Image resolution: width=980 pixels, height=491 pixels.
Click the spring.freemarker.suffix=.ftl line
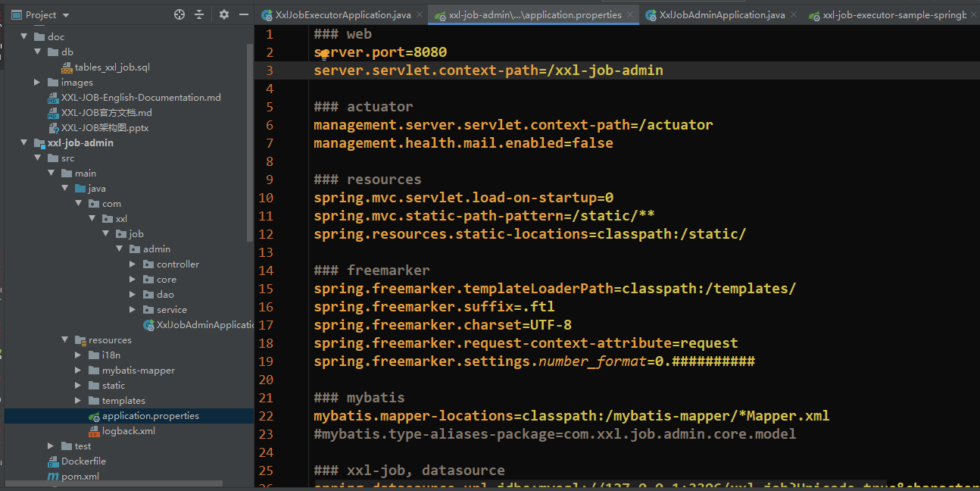click(434, 307)
